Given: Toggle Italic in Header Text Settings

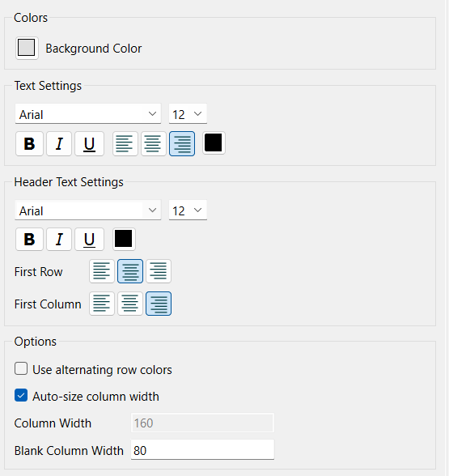Looking at the screenshot, I should [x=59, y=240].
